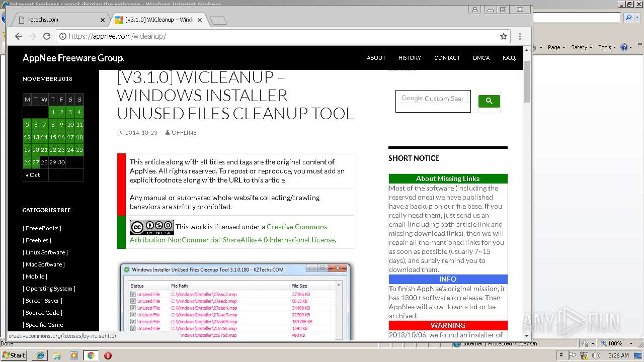644x362 pixels.
Task: Open Chrome's three-dot menu
Action: point(520,36)
